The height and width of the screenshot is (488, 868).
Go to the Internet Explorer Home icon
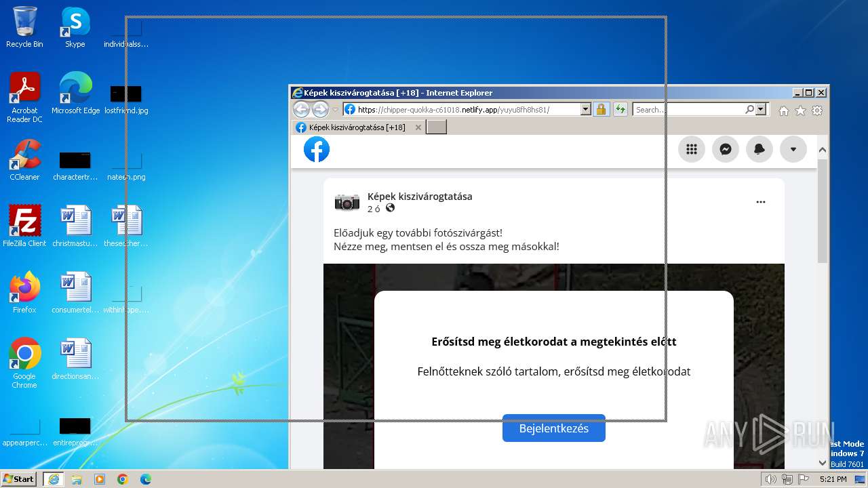(x=784, y=110)
